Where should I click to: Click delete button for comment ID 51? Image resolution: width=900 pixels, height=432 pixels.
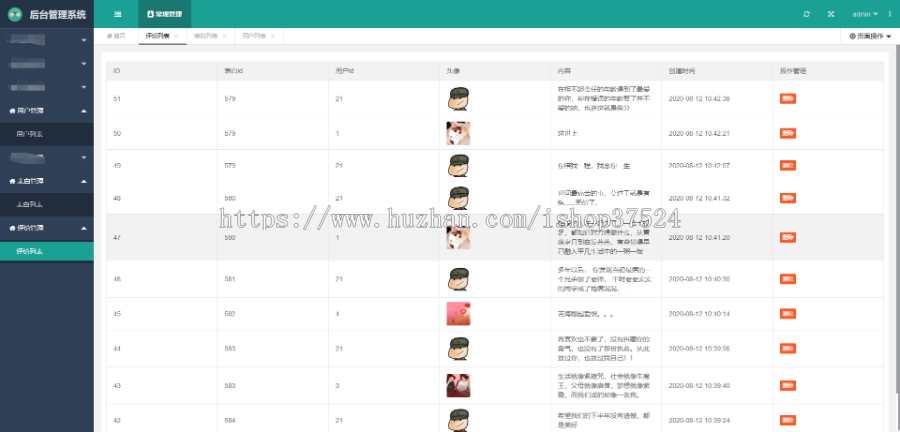click(x=788, y=99)
